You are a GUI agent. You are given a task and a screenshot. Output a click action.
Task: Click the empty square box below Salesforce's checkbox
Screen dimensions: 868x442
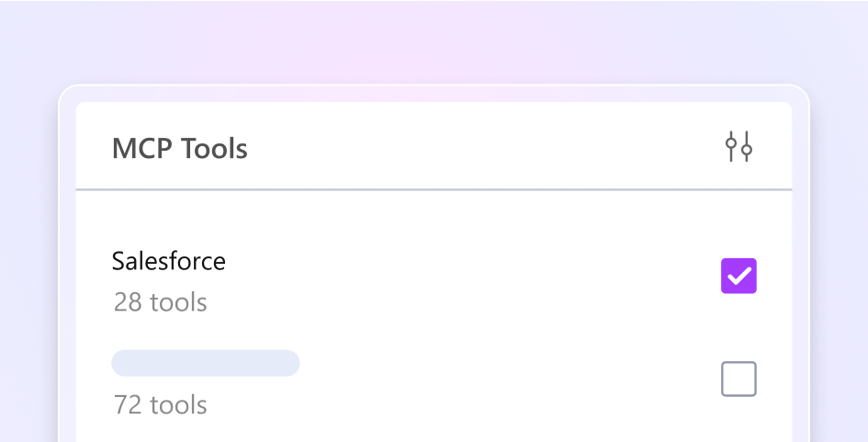(738, 379)
